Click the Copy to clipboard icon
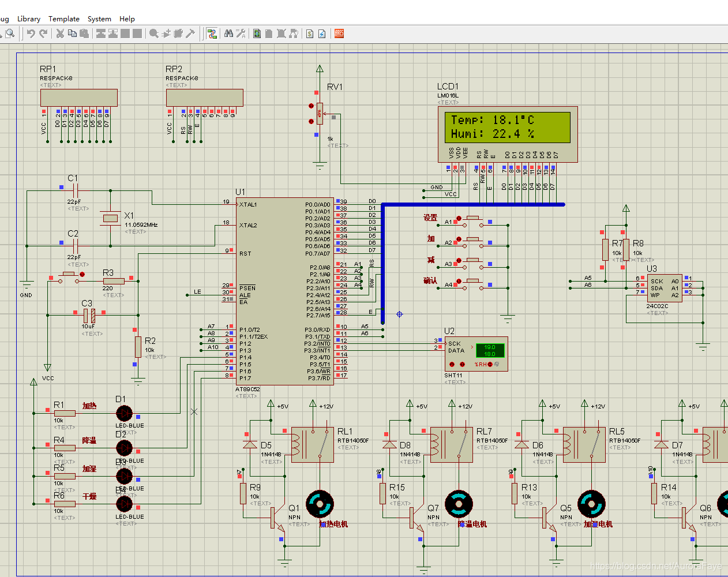Screen dimensions: 728x577 click(x=72, y=33)
